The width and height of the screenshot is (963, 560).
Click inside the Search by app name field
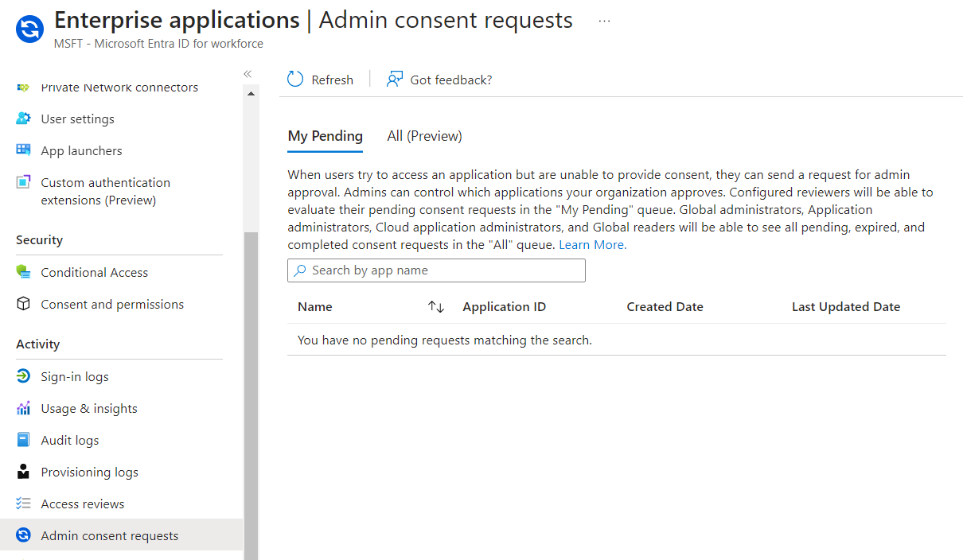point(436,270)
